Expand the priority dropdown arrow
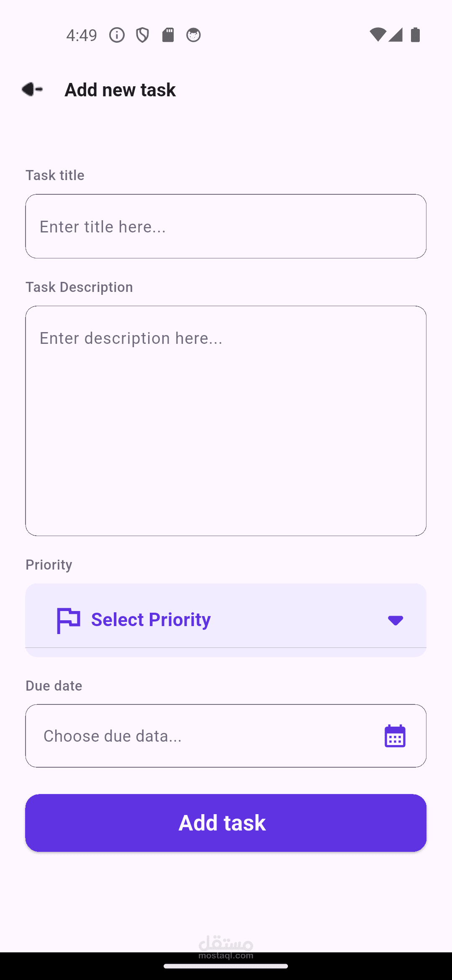 (395, 620)
